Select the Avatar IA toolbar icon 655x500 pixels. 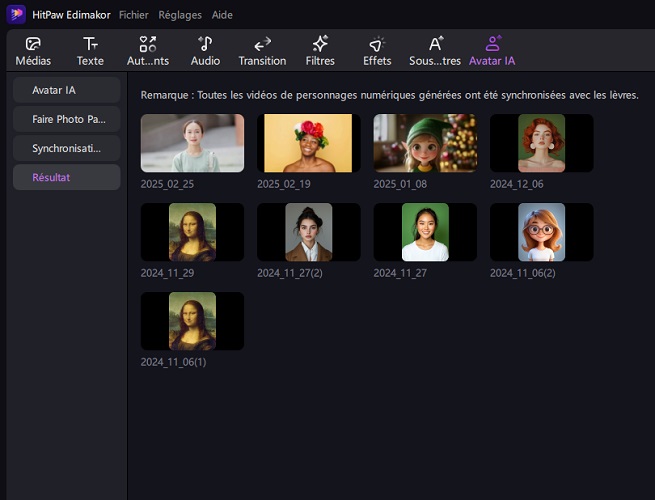[x=492, y=44]
